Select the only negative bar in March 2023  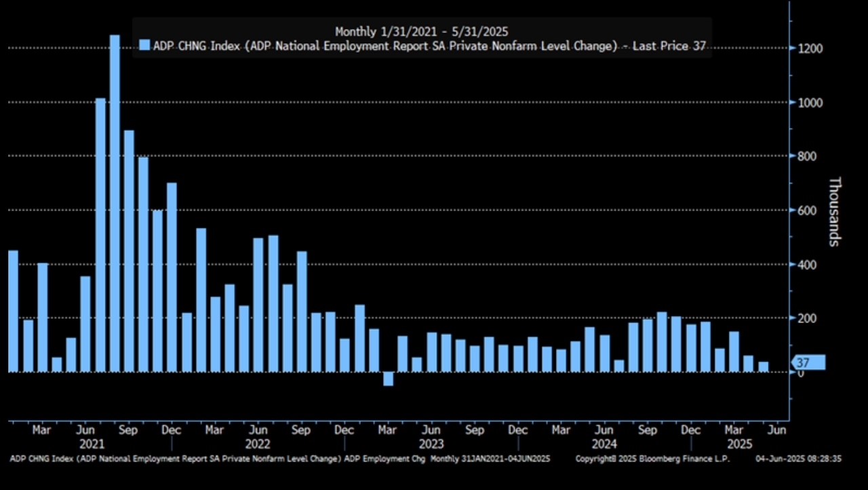[388, 379]
